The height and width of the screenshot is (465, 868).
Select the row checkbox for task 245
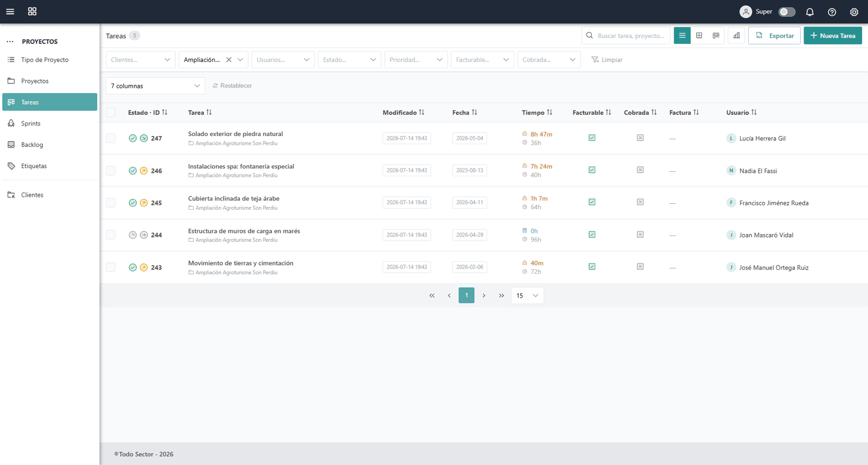point(111,203)
